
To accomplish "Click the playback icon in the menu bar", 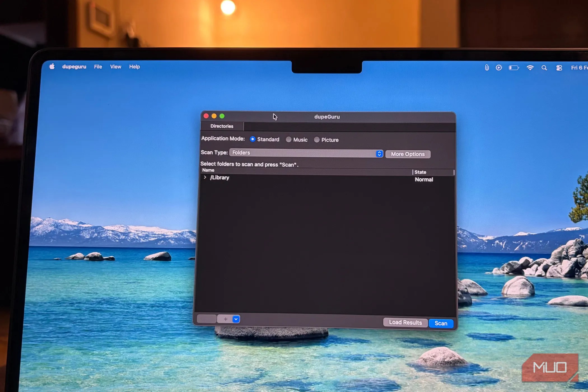I will pyautogui.click(x=499, y=67).
